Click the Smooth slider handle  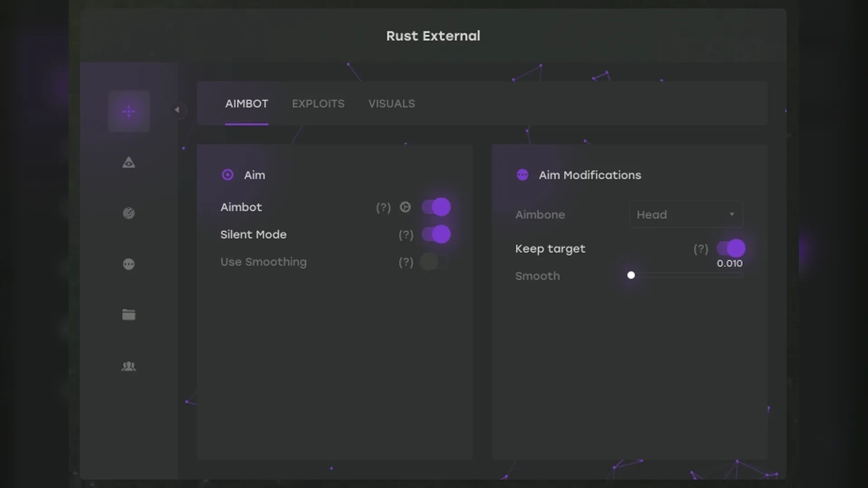631,275
